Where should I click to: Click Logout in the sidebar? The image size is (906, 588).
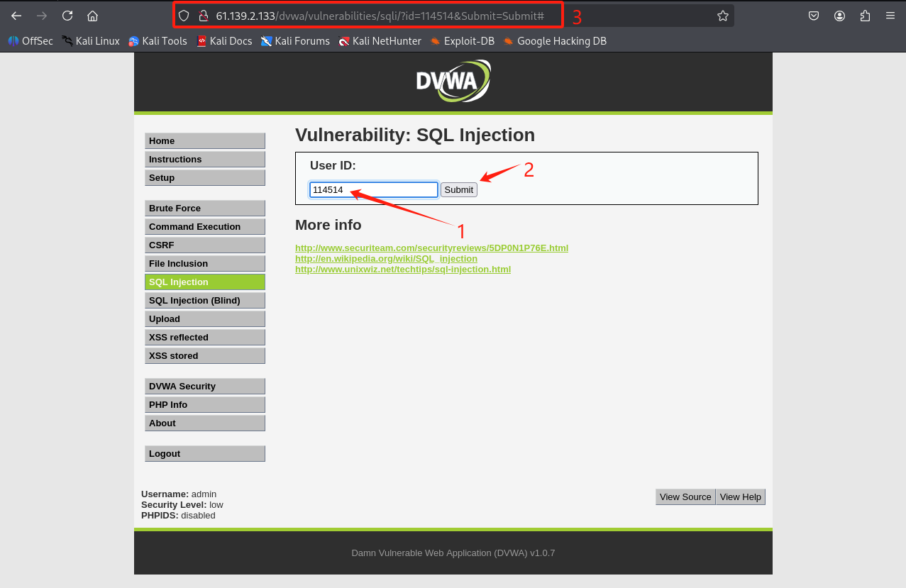205,453
